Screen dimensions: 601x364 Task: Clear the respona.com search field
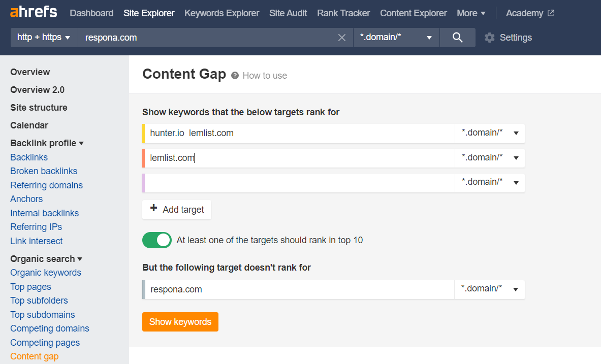click(x=341, y=38)
